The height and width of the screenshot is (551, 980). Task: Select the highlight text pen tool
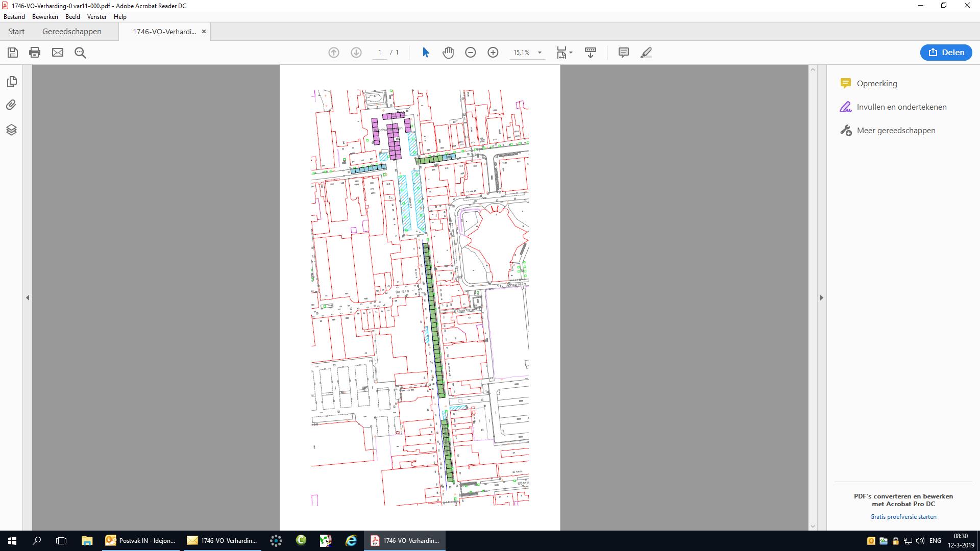click(x=646, y=53)
